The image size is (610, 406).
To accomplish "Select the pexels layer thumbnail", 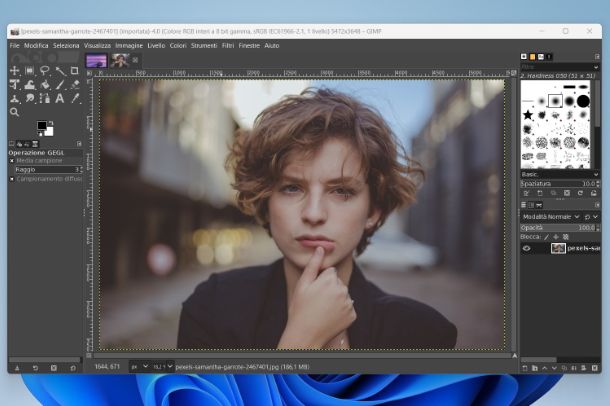I will [x=558, y=248].
